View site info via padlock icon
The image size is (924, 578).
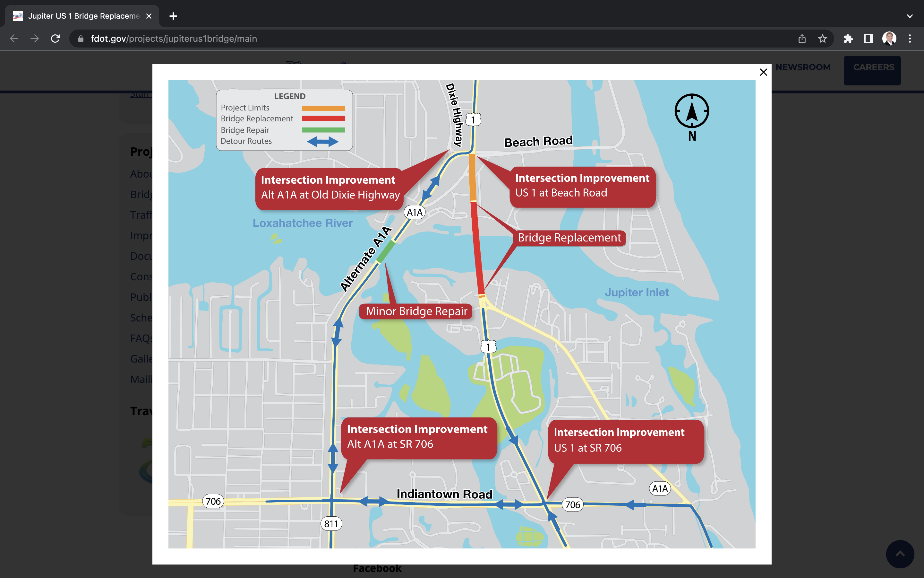[81, 39]
